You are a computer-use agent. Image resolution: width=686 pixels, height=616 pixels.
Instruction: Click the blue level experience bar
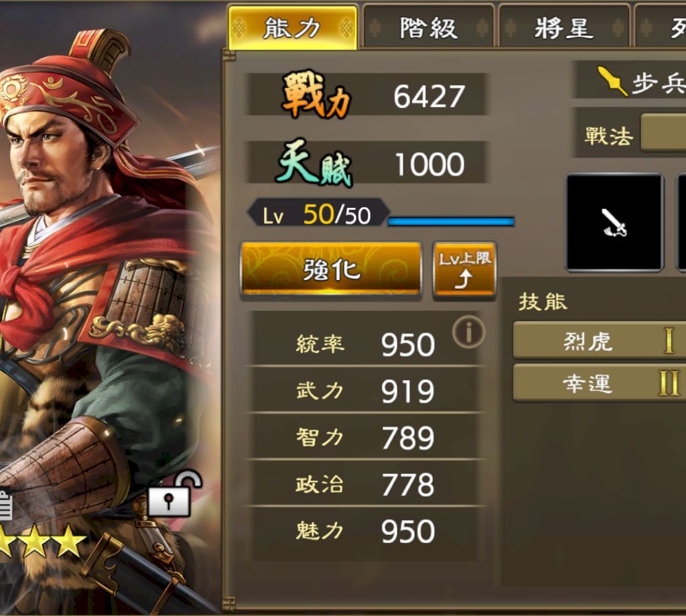451,221
